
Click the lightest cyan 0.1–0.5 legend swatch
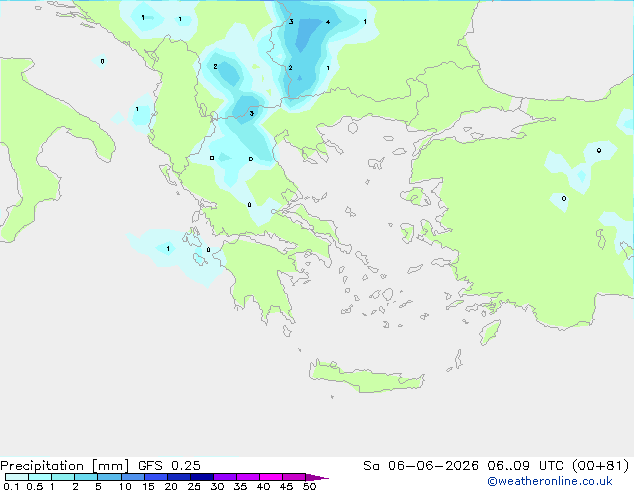point(17,477)
